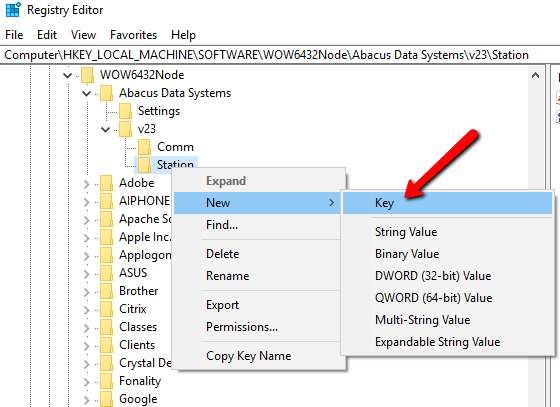Expand the Classes key
This screenshot has width=560, height=407.
tap(86, 328)
